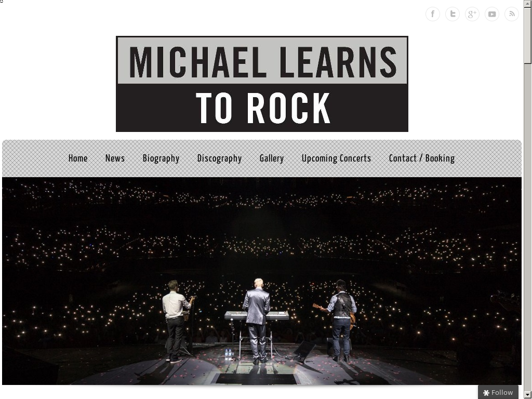This screenshot has width=532, height=399.
Task: Open the News menu item
Action: pos(115,158)
